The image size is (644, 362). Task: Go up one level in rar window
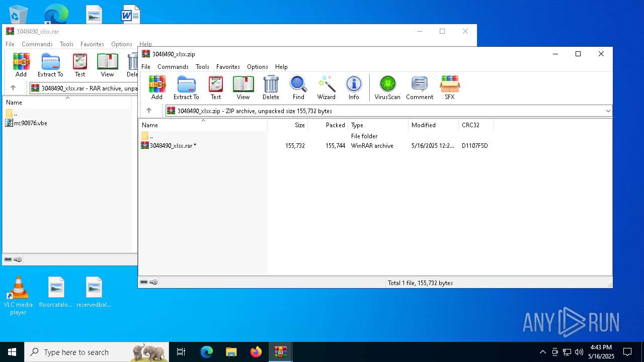(13, 88)
